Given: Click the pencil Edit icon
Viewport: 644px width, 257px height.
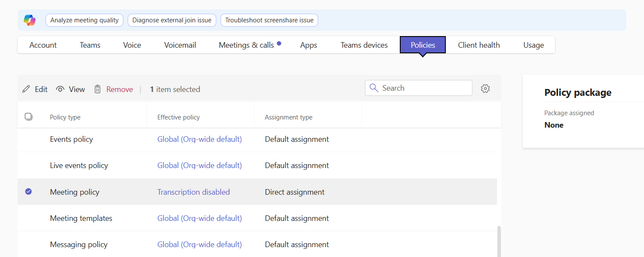Looking at the screenshot, I should (27, 89).
